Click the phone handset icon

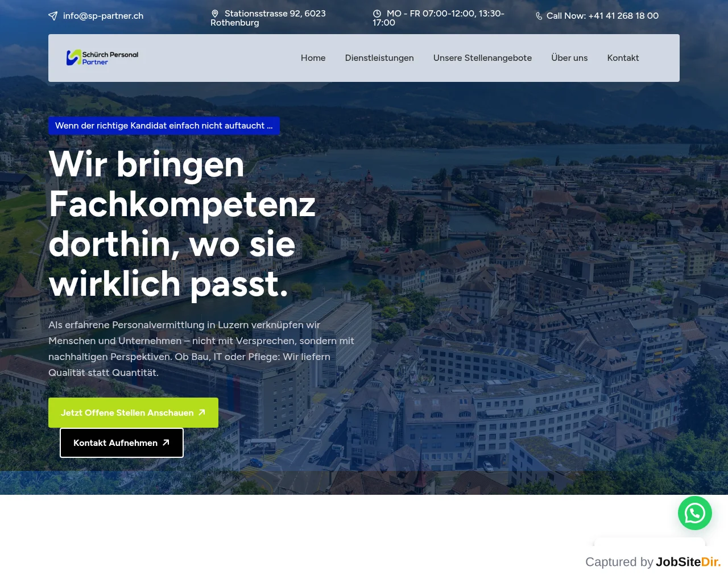point(539,16)
